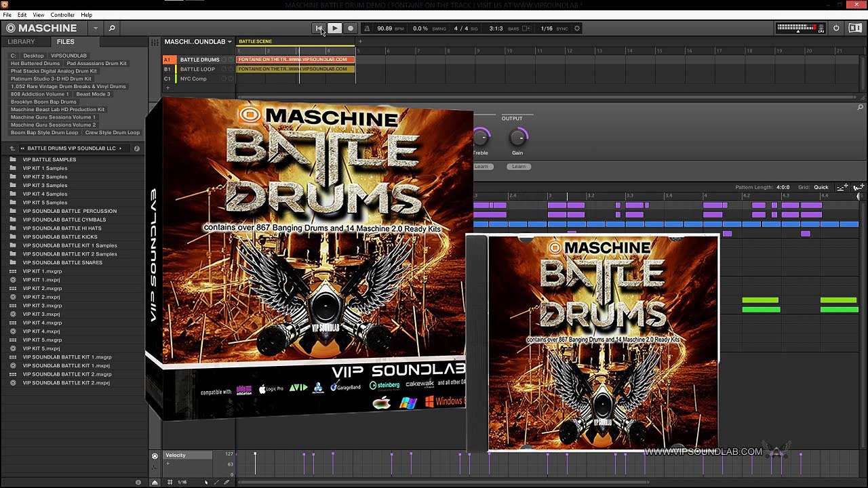This screenshot has width=868, height=488.
Task: Edit the Pattern Length value
Action: 783,187
